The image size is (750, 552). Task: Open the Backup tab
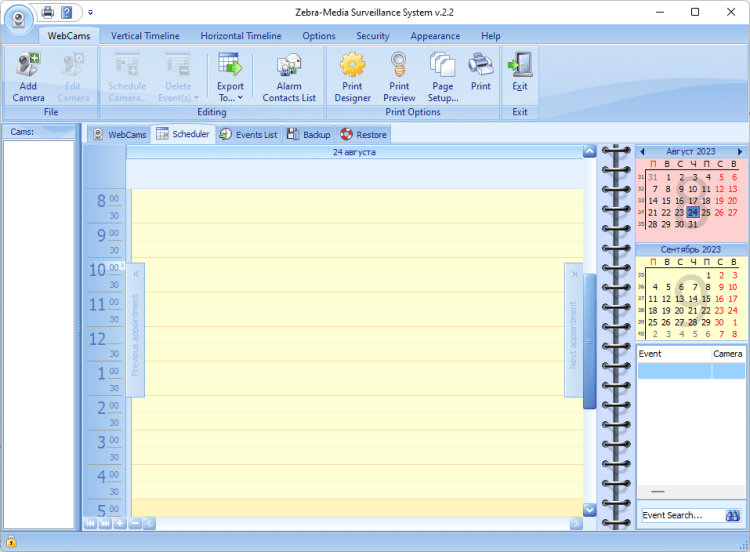pyautogui.click(x=309, y=134)
